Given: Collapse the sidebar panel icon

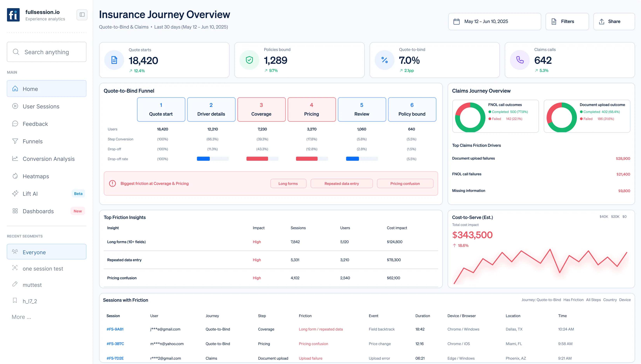Looking at the screenshot, I should pyautogui.click(x=82, y=15).
